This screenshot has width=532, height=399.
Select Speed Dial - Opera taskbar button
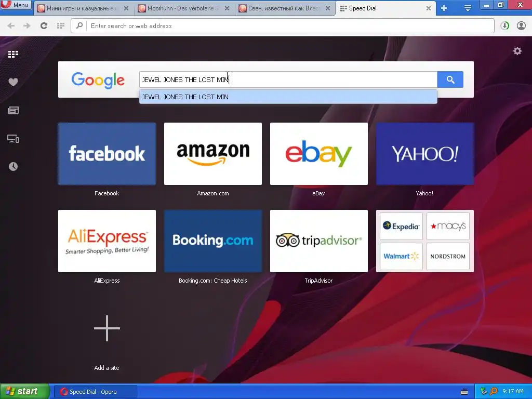[x=96, y=392]
